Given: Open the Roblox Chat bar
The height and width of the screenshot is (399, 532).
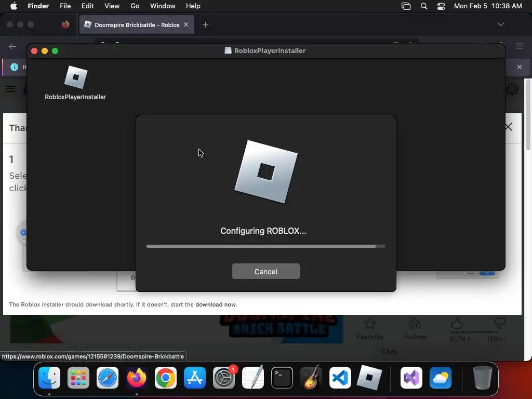Looking at the screenshot, I should point(389,352).
